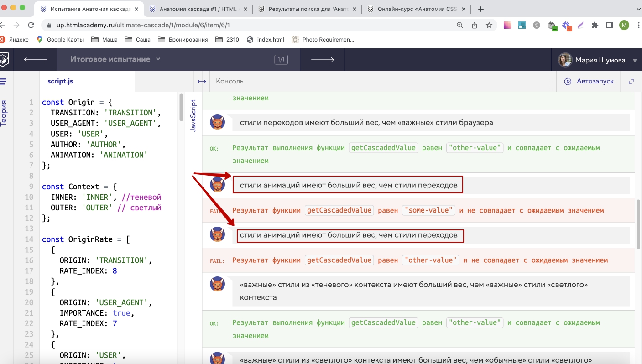The height and width of the screenshot is (364, 642).
Task: Click the code editor vertical scrollbar
Action: click(x=181, y=107)
